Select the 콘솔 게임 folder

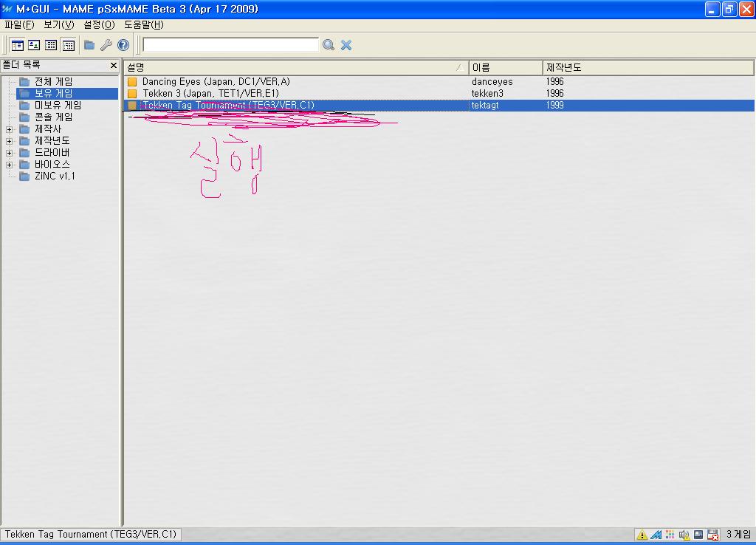click(x=53, y=117)
